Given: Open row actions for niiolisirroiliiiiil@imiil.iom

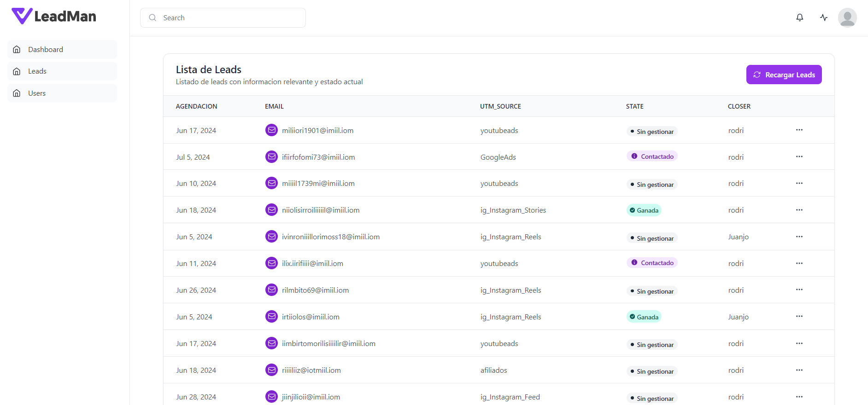Looking at the screenshot, I should click(799, 210).
